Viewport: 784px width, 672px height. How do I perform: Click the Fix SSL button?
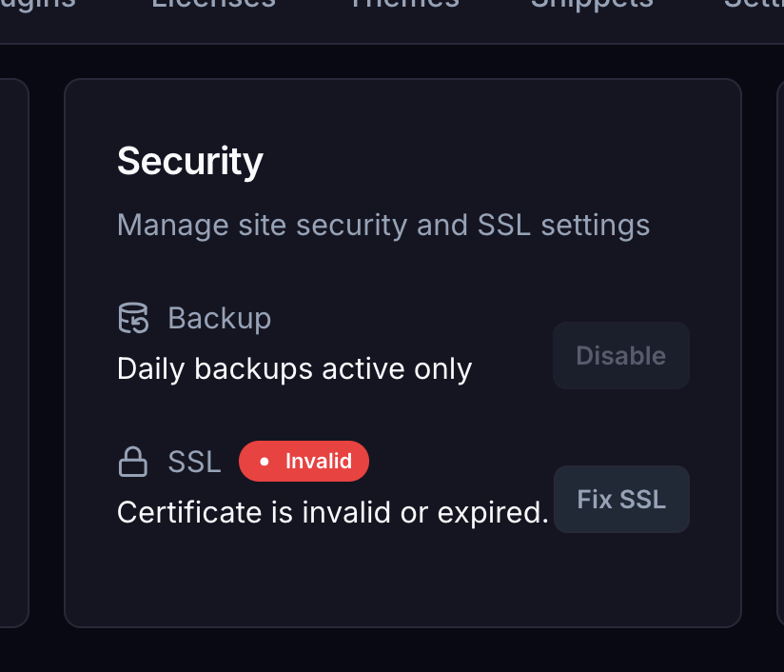coord(621,499)
